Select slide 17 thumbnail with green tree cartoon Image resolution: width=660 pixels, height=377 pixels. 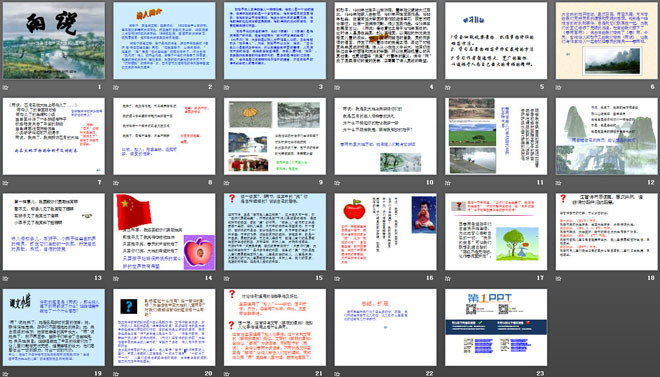coord(496,232)
